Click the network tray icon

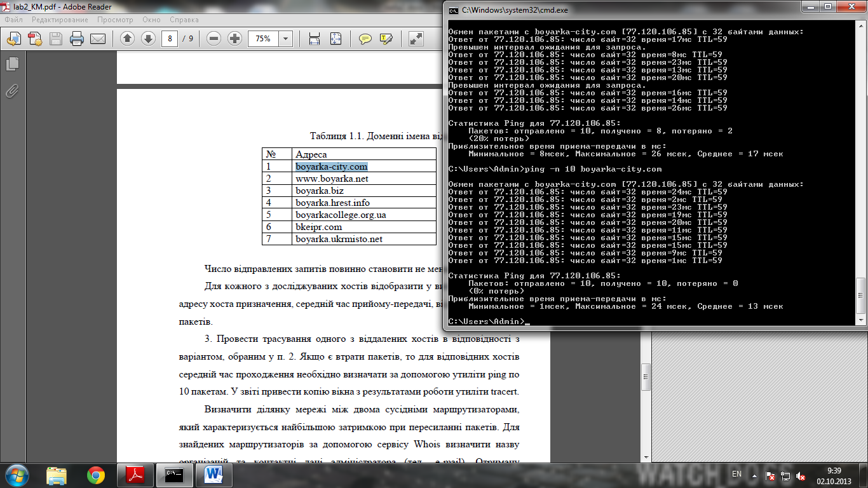(x=786, y=475)
